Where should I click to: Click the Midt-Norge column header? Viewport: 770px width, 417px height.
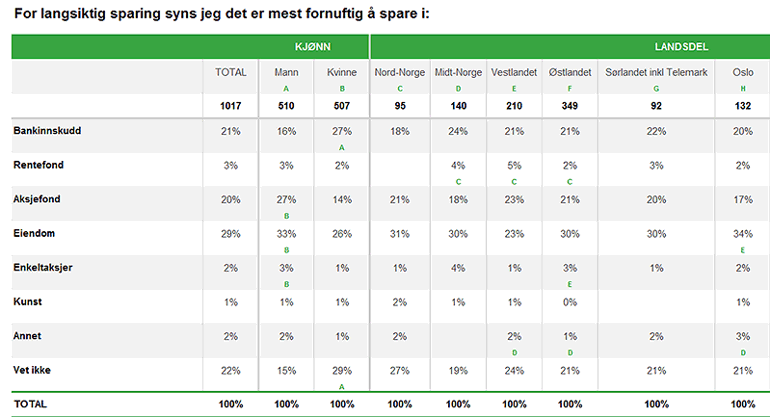coord(456,73)
